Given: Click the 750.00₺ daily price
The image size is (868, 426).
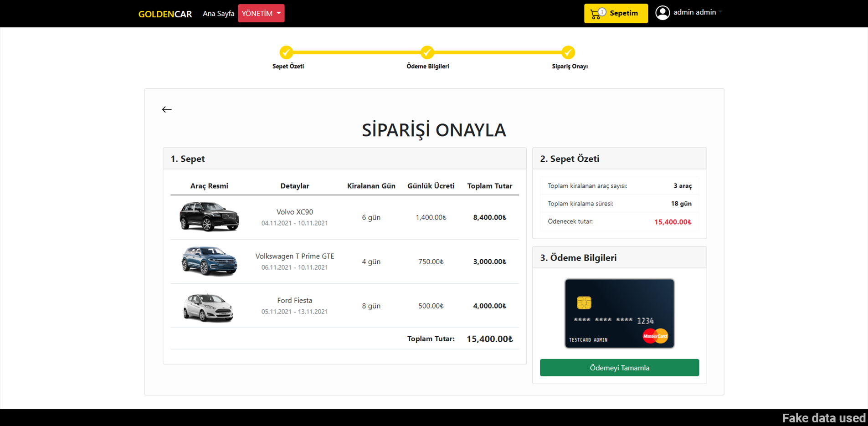Looking at the screenshot, I should click(431, 262).
